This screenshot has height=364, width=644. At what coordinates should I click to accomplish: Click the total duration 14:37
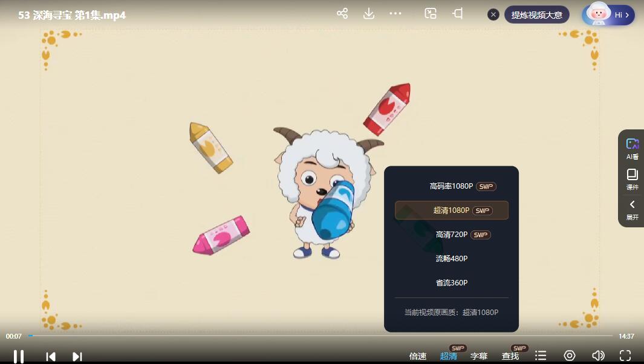(x=626, y=336)
